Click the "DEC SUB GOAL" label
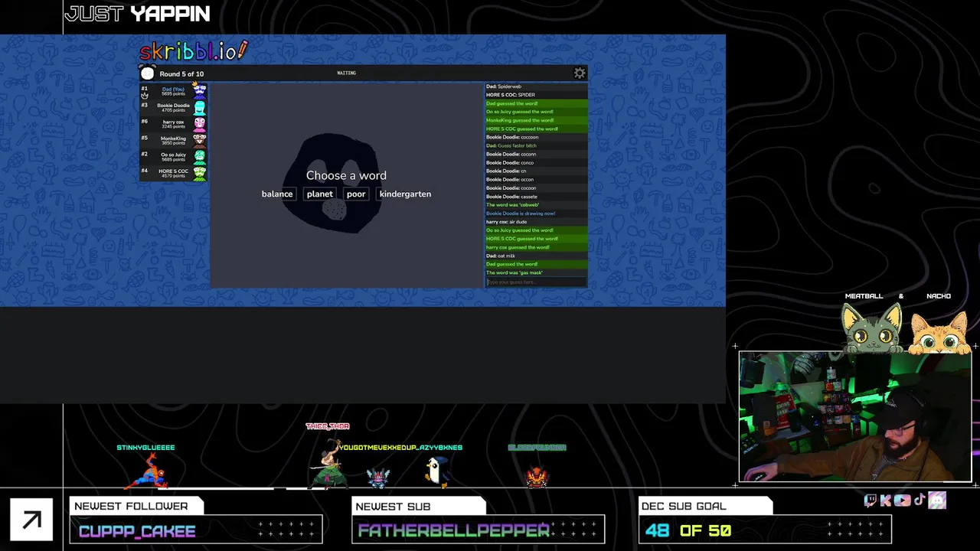 [x=684, y=506]
